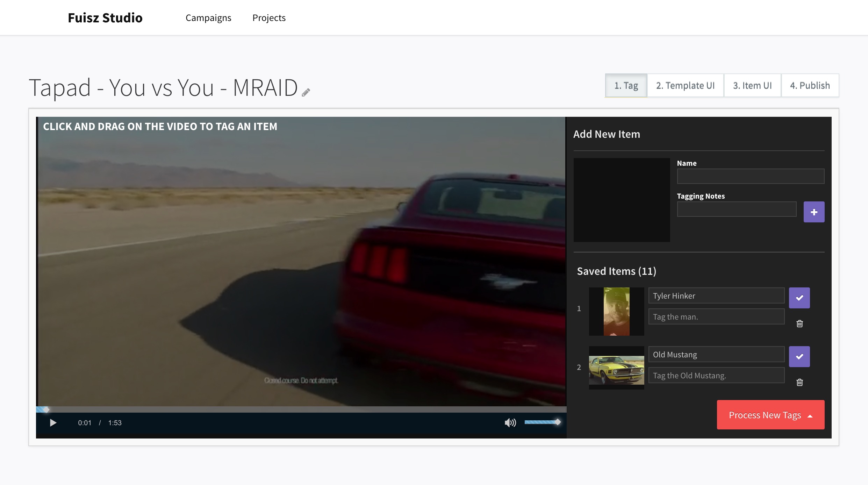Delete the Old Mustang saved item
The height and width of the screenshot is (485, 868).
tap(799, 383)
